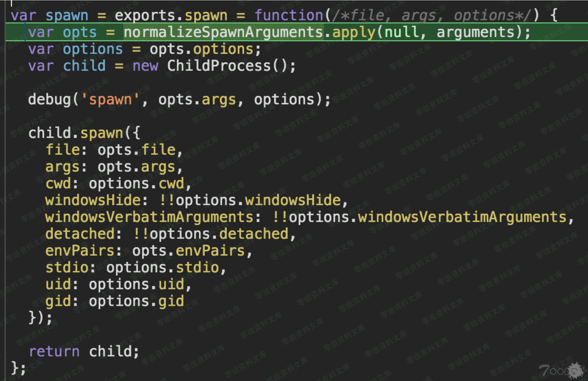Click the return keyword
This screenshot has height=381, width=588.
(54, 351)
